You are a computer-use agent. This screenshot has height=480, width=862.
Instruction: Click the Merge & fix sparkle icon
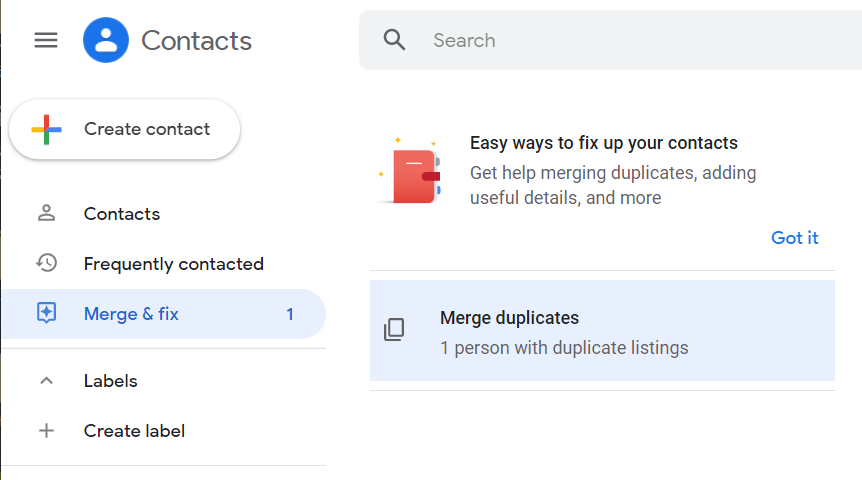click(x=46, y=313)
